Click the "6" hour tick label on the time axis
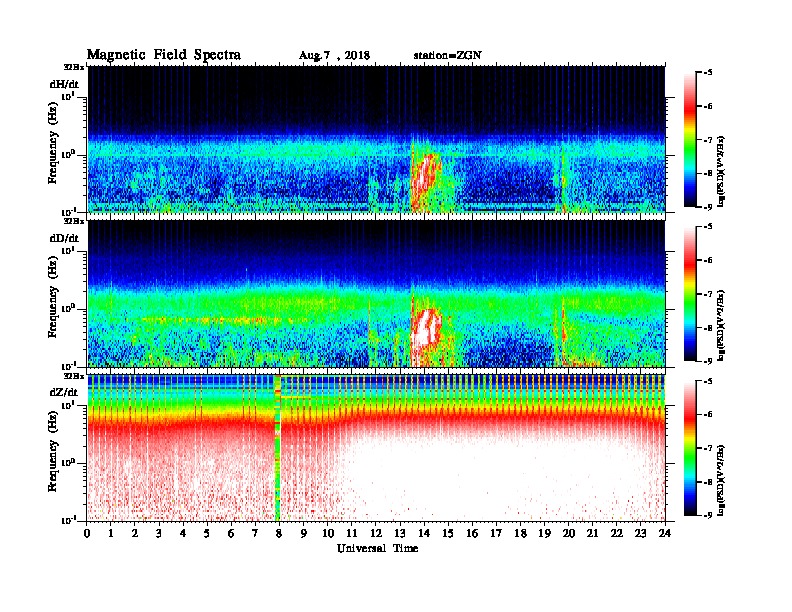 pyautogui.click(x=231, y=534)
